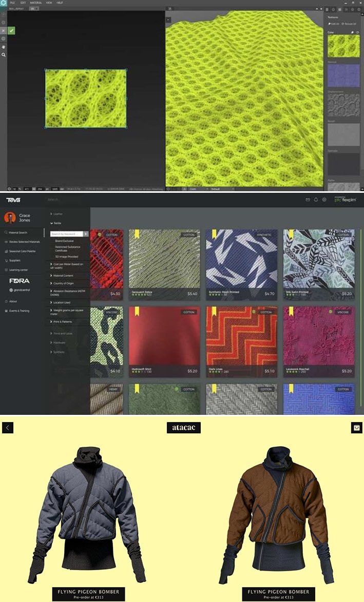The image size is (364, 602).
Task: Open Hydrosoft Shirt red fabric card
Action: point(164,341)
